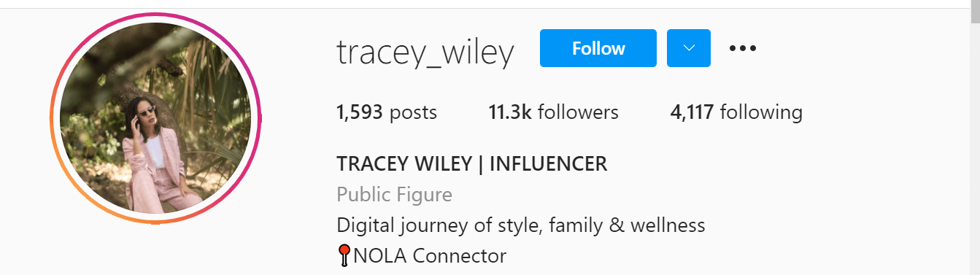Click the vertical scrollbar thumb
The height and width of the screenshot is (275, 980).
[974, 12]
